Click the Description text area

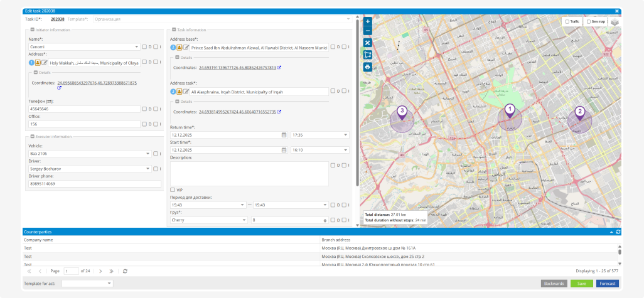(x=249, y=174)
